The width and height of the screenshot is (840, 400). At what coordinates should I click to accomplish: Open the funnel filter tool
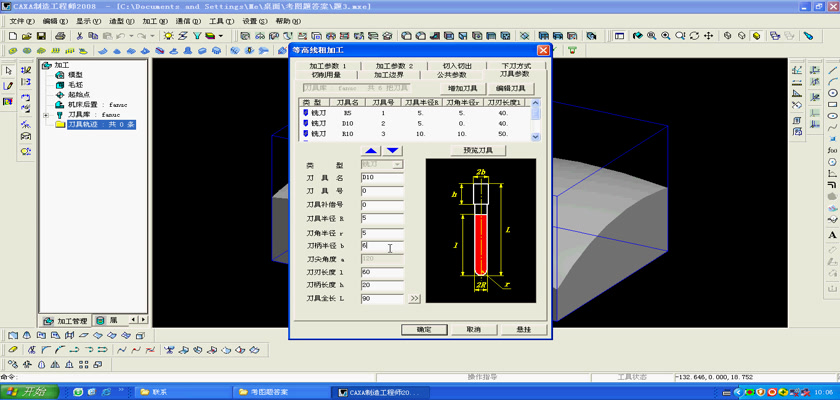coord(197,36)
